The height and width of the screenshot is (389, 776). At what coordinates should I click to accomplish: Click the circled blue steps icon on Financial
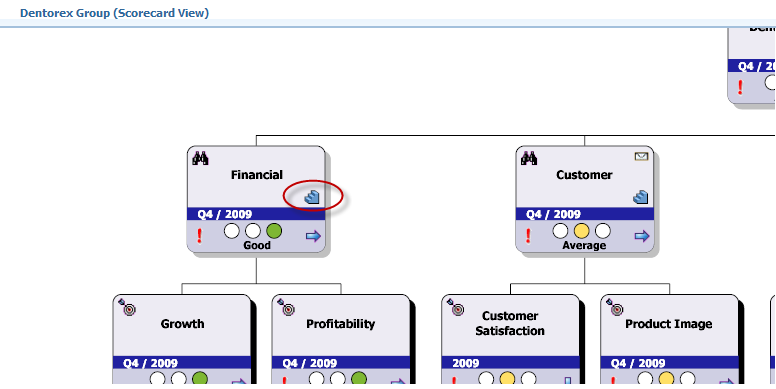[x=312, y=197]
